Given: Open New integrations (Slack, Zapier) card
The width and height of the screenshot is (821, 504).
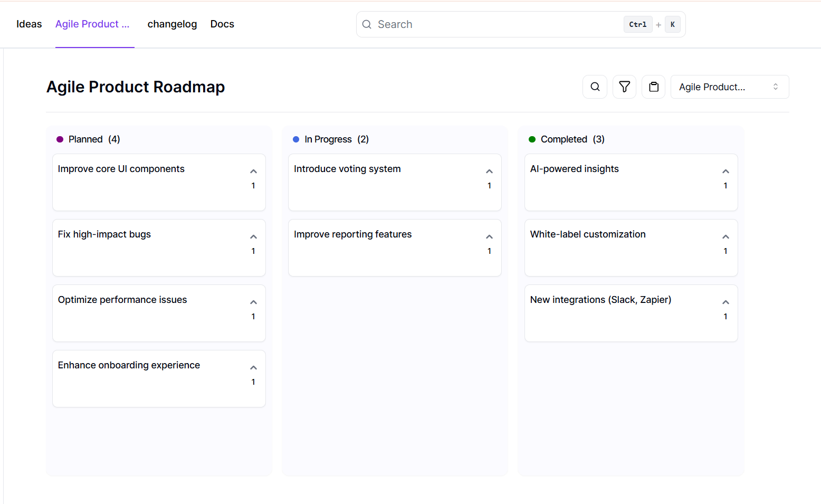Looking at the screenshot, I should click(x=631, y=313).
